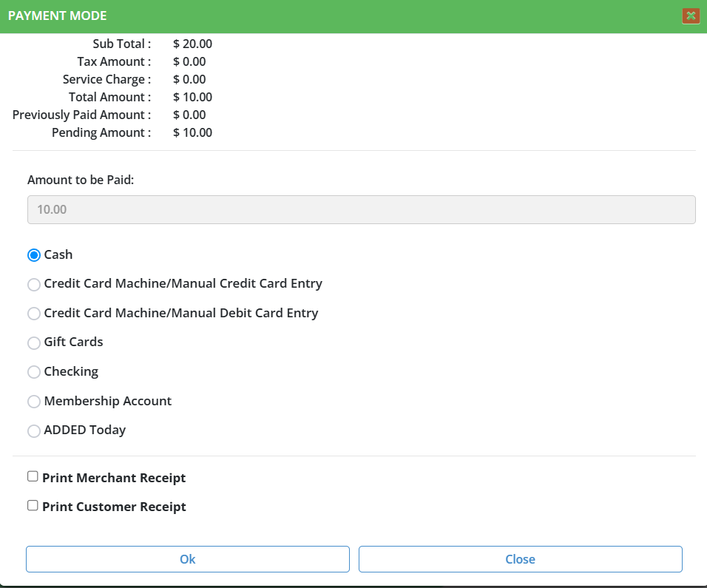
Task: Tick the Print Customer Receipt checkbox
Action: [33, 506]
